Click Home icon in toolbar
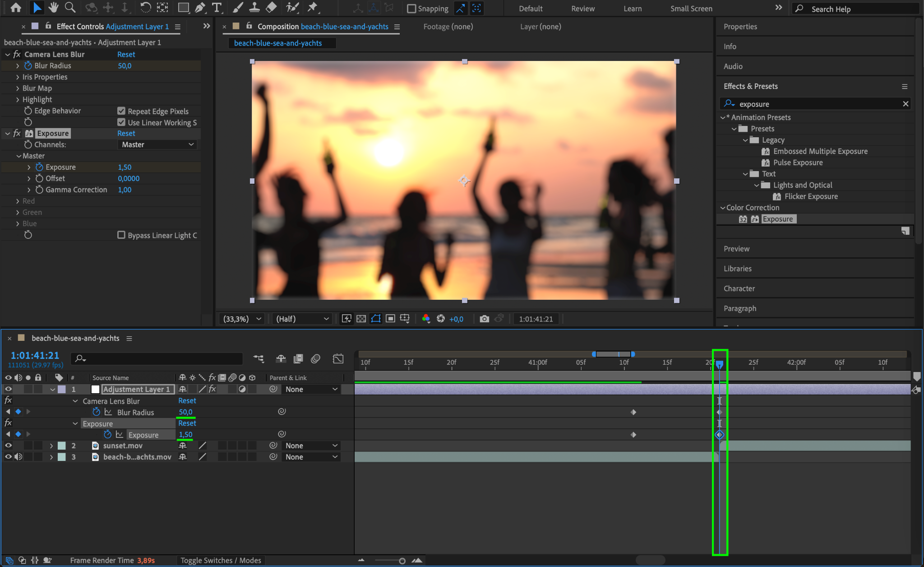This screenshot has width=924, height=567. (16, 8)
